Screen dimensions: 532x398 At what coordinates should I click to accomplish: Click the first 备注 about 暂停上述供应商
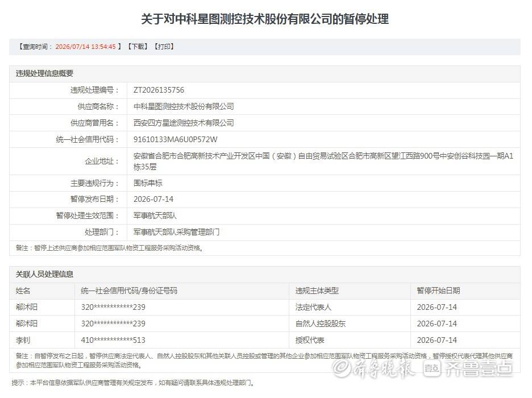pyautogui.click(x=110, y=248)
